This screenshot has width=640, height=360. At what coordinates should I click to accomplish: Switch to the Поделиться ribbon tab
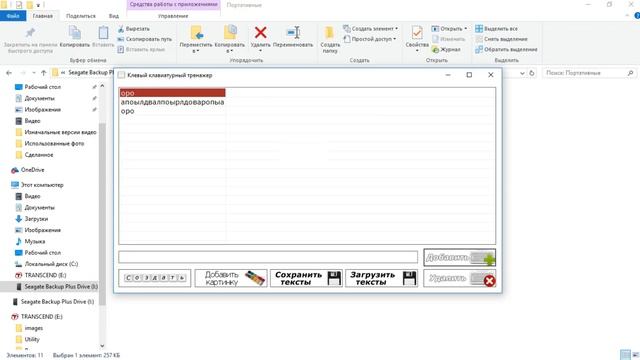[81, 16]
